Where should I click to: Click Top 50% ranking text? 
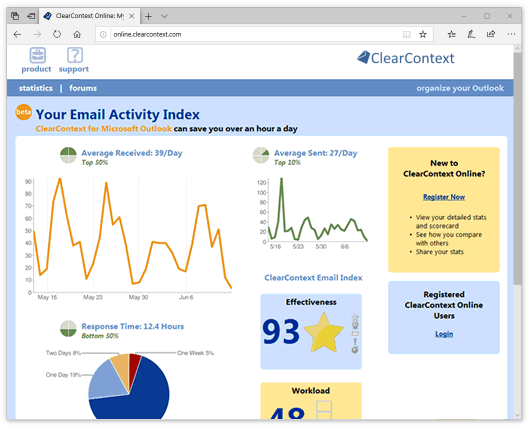[x=95, y=163]
